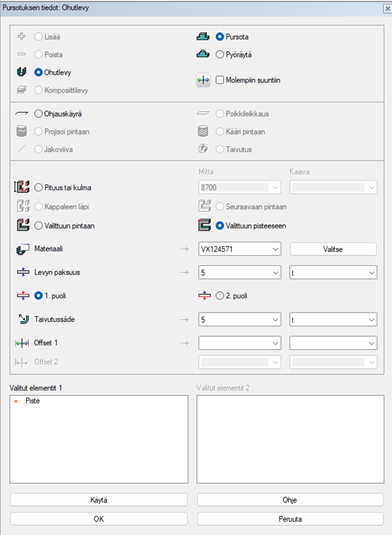
Task: Click the Pyöräytä revolve icon
Action: click(203, 54)
